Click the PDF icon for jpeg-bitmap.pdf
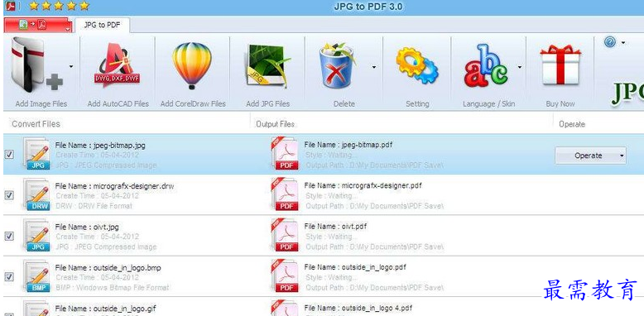This screenshot has width=644, height=316. (285, 154)
